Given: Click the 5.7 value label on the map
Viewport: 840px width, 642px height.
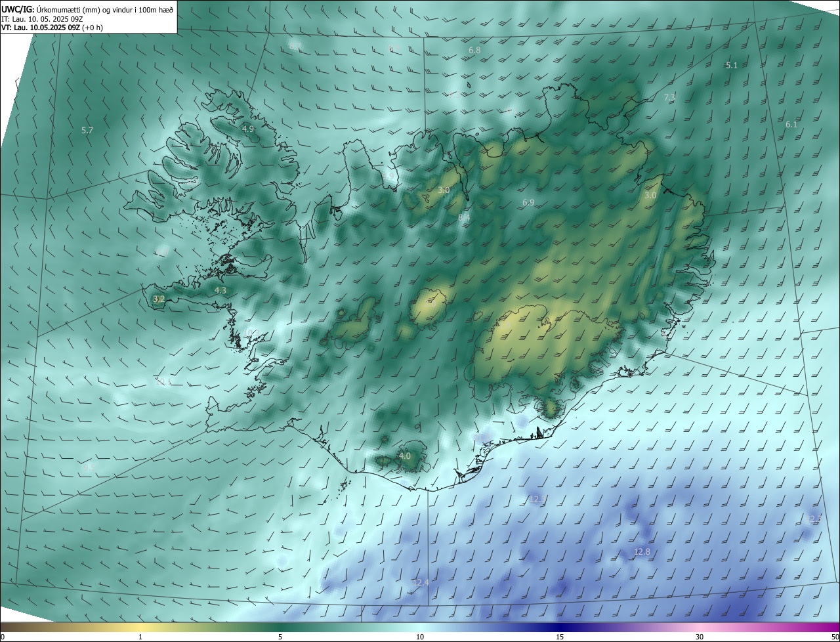Looking at the screenshot, I should [x=87, y=131].
